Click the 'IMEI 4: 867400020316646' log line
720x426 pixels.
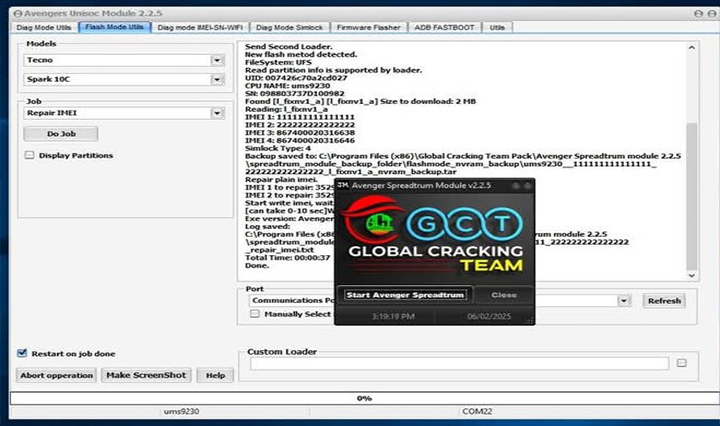(300, 140)
